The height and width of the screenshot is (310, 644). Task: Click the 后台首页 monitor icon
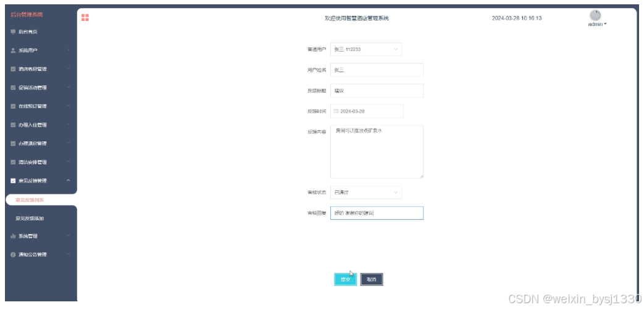[13, 31]
